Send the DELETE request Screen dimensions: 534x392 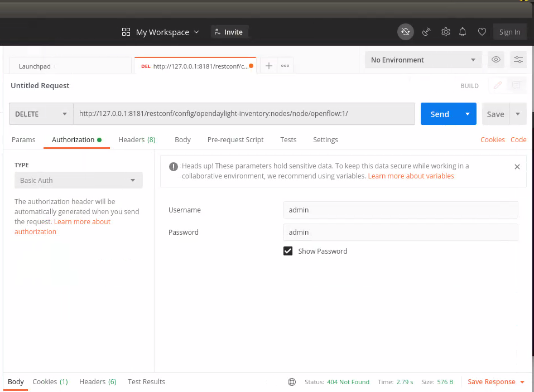tap(439, 114)
